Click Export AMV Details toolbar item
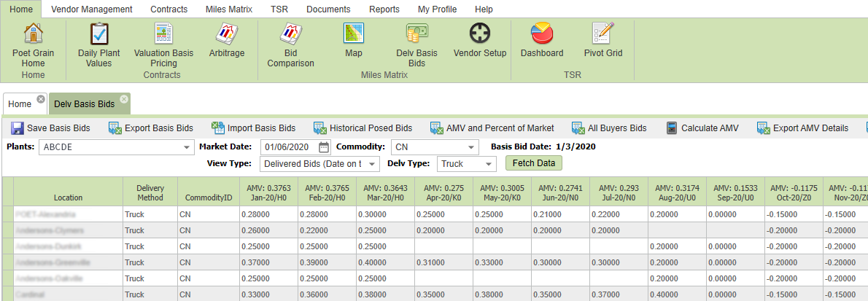The width and height of the screenshot is (868, 301). (802, 128)
